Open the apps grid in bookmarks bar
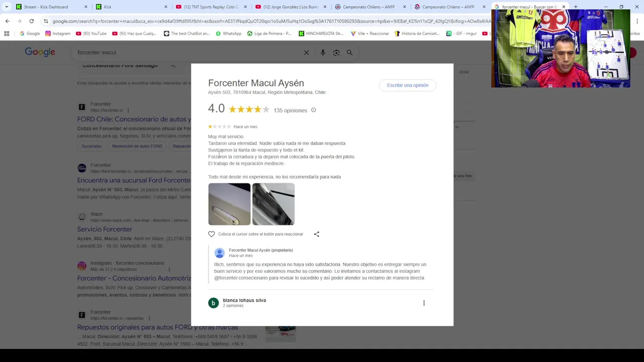The width and height of the screenshot is (644, 362). (x=7, y=33)
